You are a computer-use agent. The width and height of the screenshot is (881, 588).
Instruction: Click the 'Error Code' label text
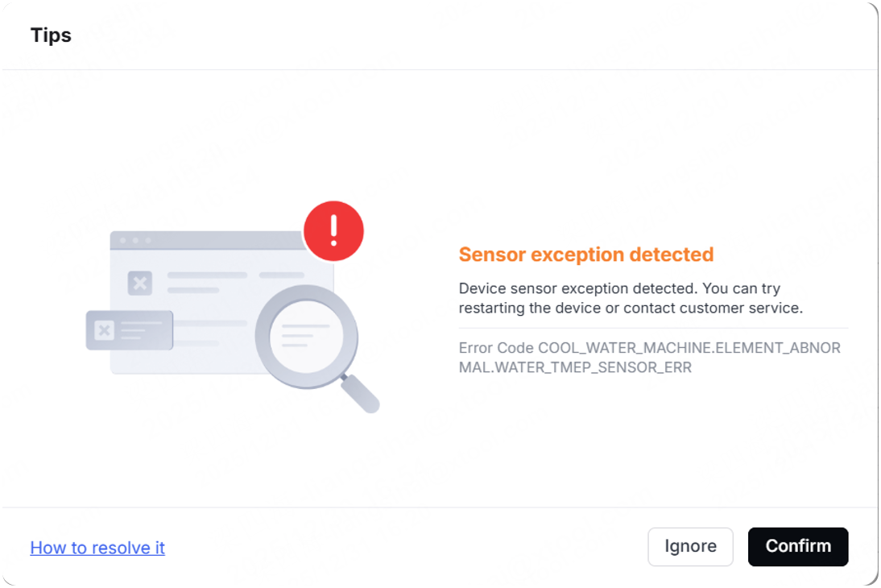(x=496, y=348)
